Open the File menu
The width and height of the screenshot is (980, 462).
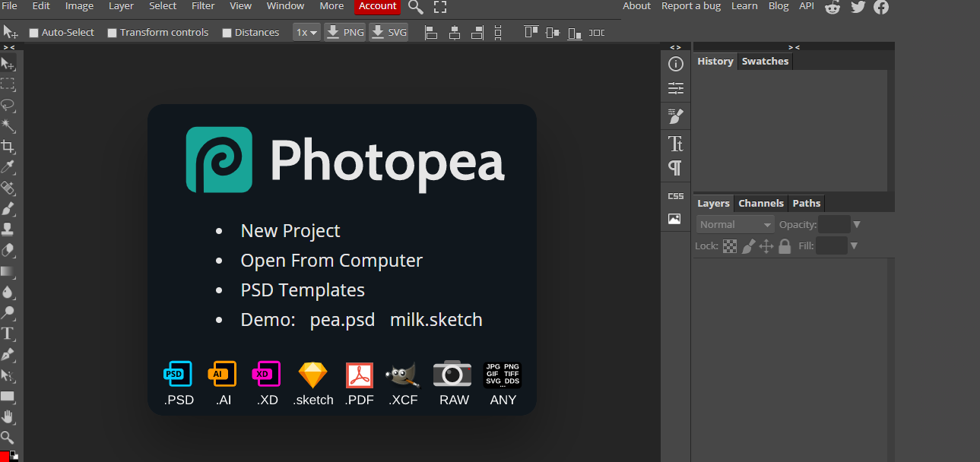pos(10,6)
